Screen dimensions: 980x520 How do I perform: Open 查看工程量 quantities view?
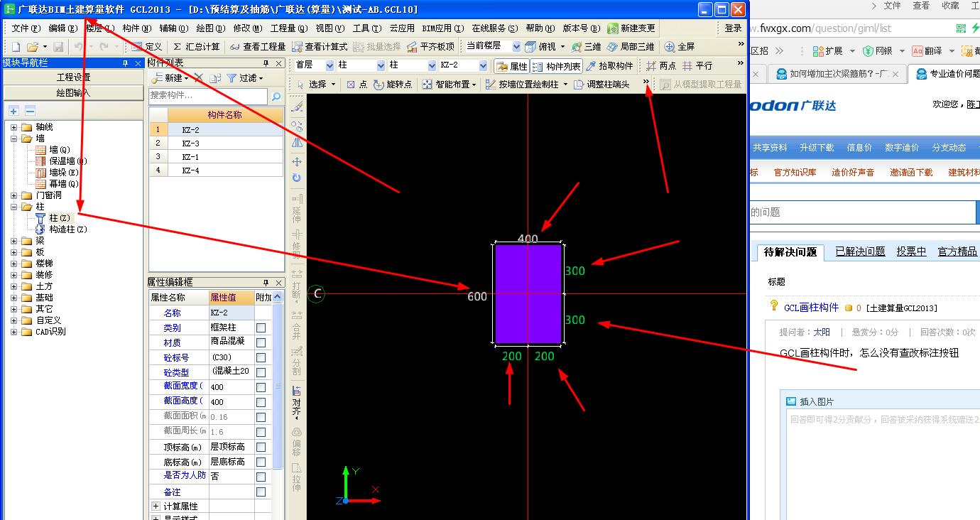[257, 46]
